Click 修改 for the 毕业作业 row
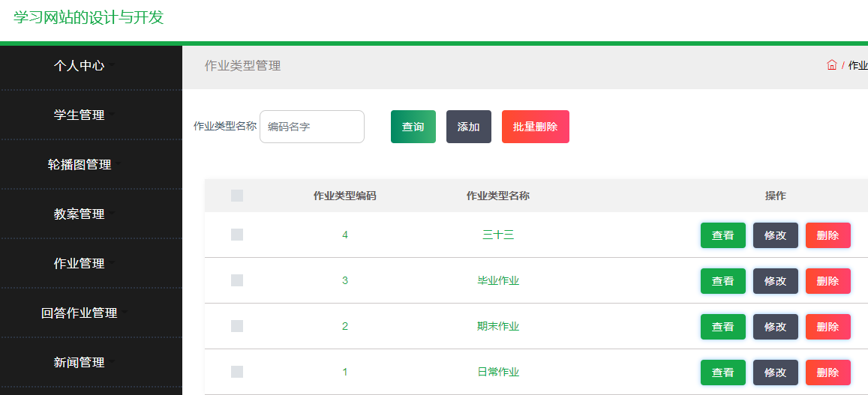The height and width of the screenshot is (395, 868). tap(776, 281)
